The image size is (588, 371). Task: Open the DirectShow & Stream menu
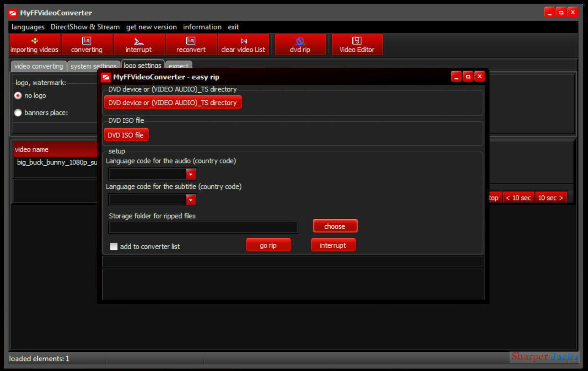tap(85, 27)
